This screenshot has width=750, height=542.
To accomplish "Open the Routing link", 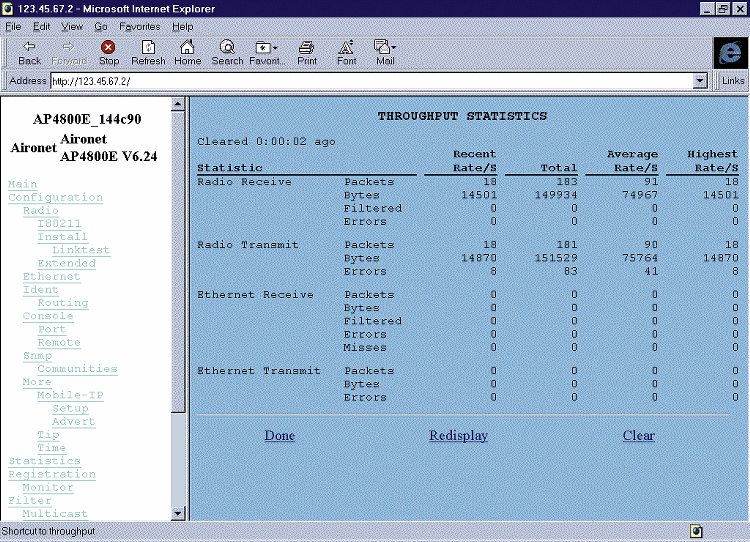I will 63,303.
